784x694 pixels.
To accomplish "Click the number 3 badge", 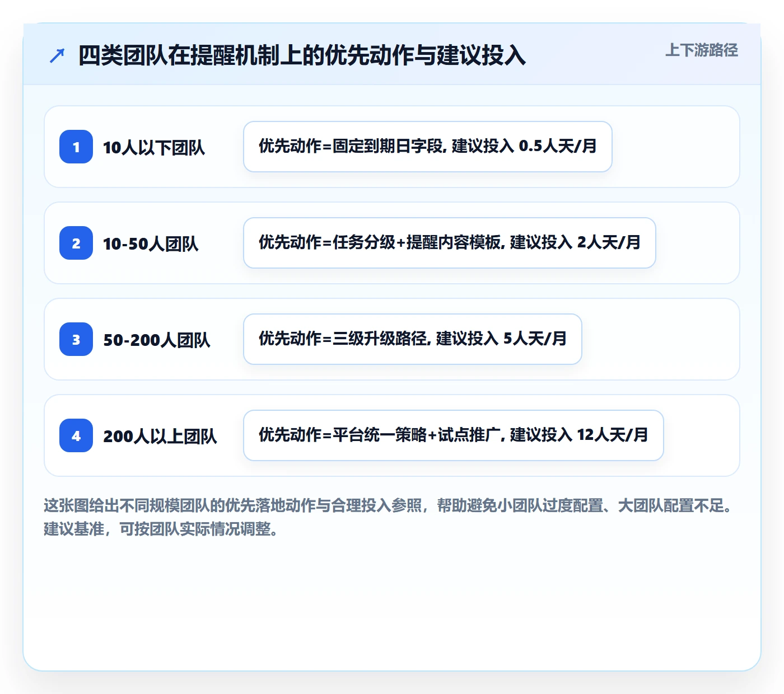I will [76, 339].
